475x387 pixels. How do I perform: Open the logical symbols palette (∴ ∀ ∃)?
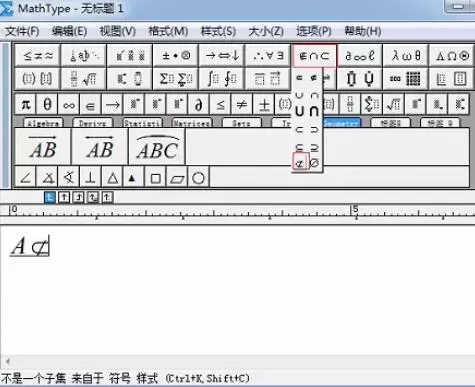[268, 55]
